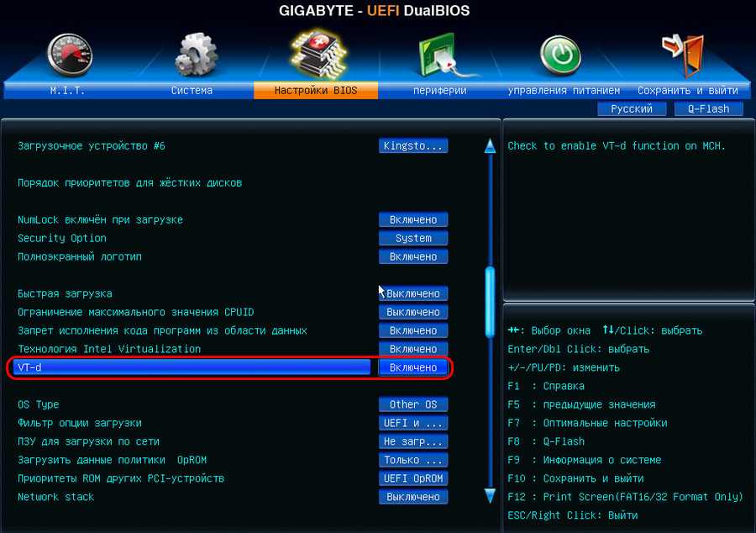The height and width of the screenshot is (533, 756).
Task: Expand Загрузочное устройство #6 Kingston selector
Action: [413, 146]
